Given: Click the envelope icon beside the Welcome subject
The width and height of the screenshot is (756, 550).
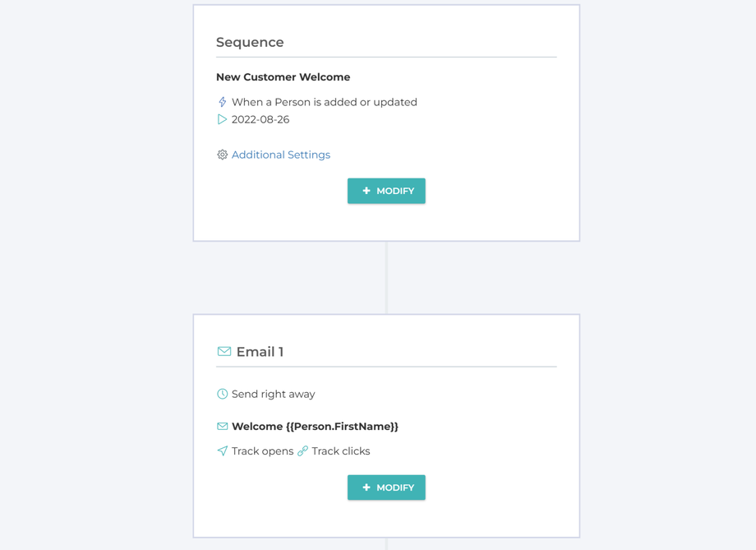Looking at the screenshot, I should (222, 427).
